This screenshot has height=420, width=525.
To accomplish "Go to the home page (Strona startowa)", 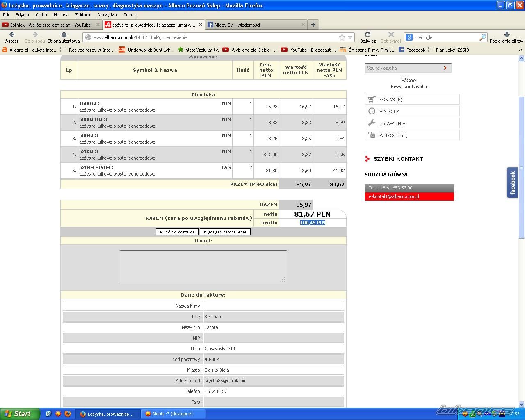I will [x=64, y=35].
